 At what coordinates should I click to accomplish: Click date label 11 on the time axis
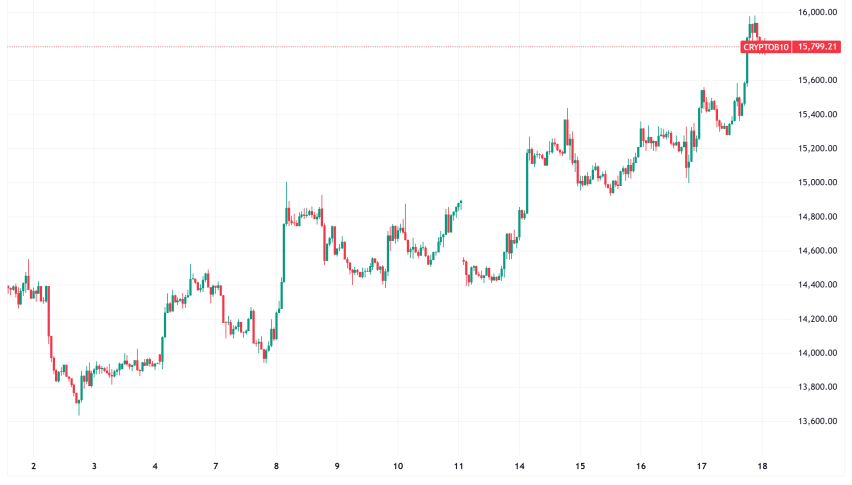(x=459, y=466)
